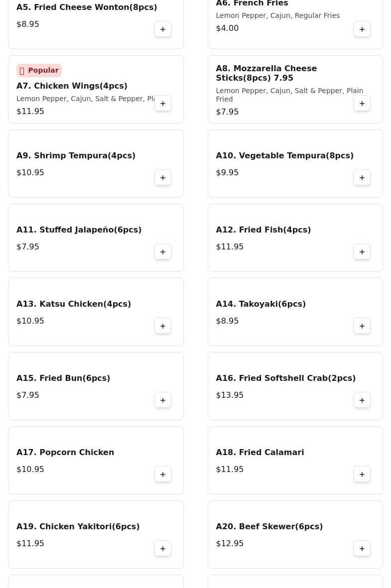Add A5 Fried Cheese Wonton to cart
This screenshot has height=588, width=391.
[163, 29]
